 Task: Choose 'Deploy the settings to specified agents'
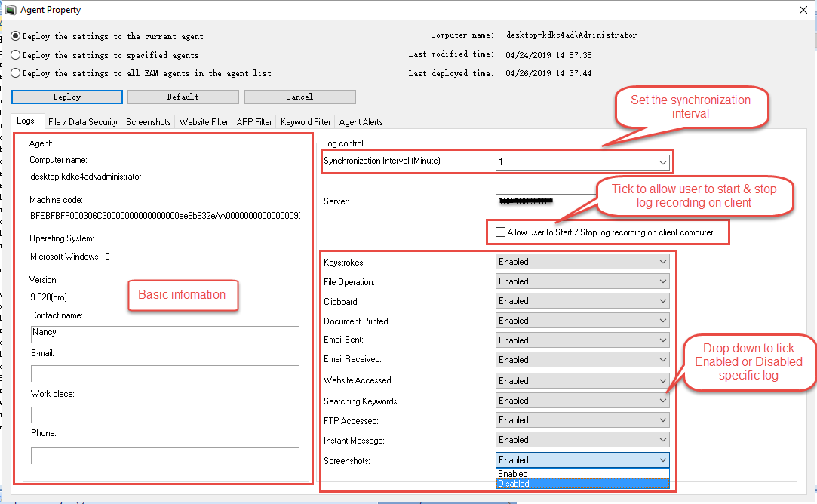(x=17, y=54)
